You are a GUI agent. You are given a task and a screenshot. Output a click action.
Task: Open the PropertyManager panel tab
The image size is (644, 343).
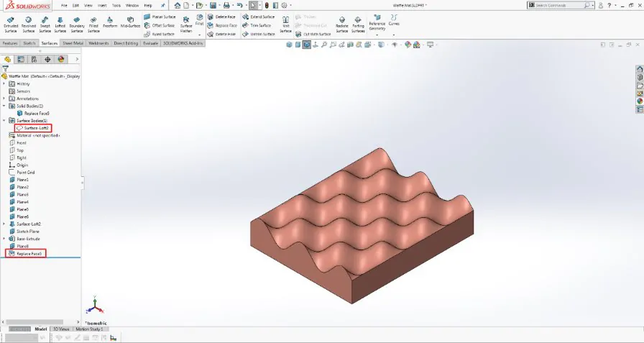coord(21,59)
